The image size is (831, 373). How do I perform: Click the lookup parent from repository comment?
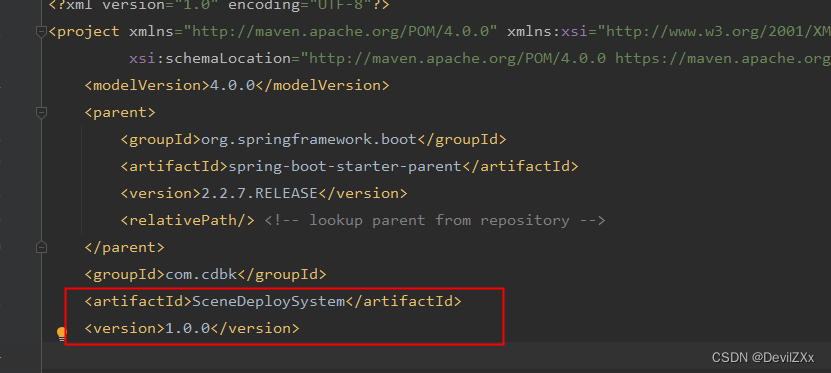point(435,220)
